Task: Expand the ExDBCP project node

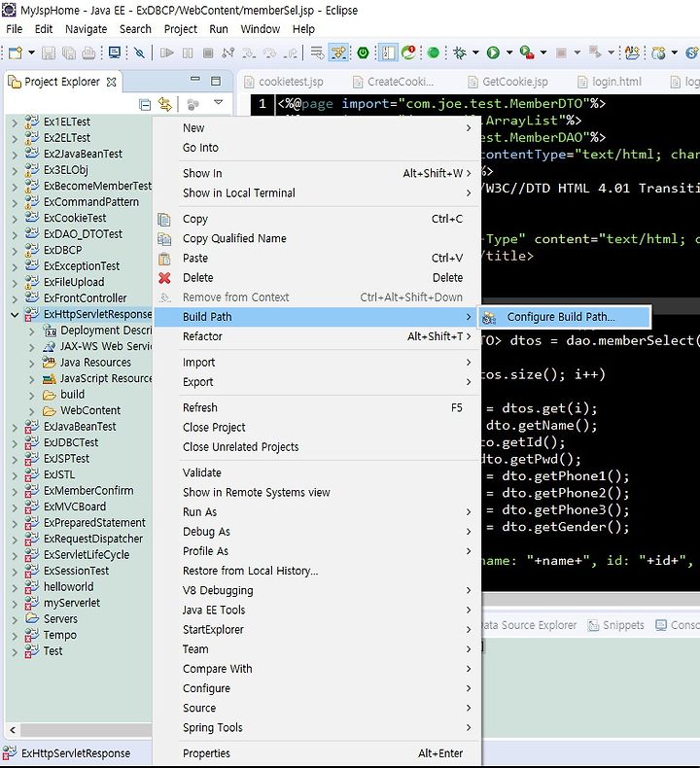Action: pos(15,251)
